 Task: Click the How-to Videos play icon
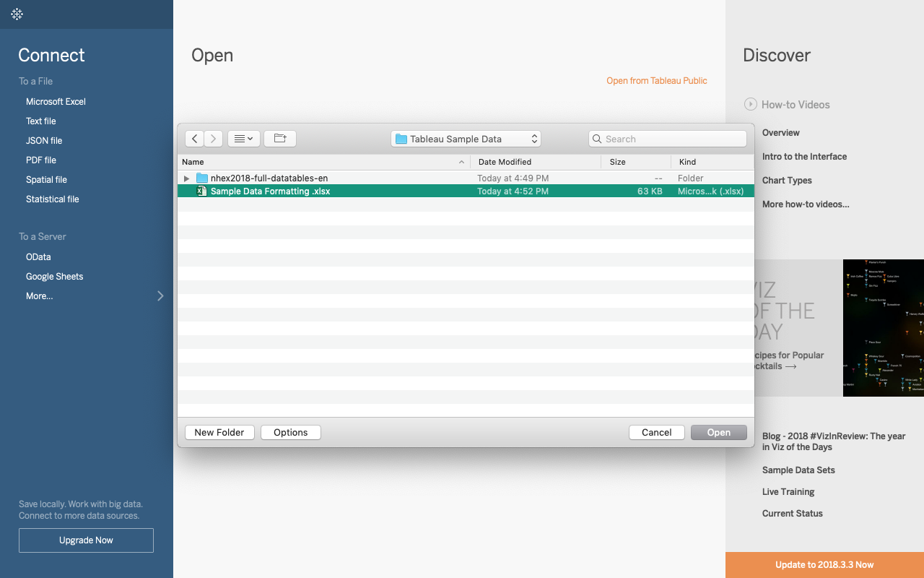coord(751,104)
